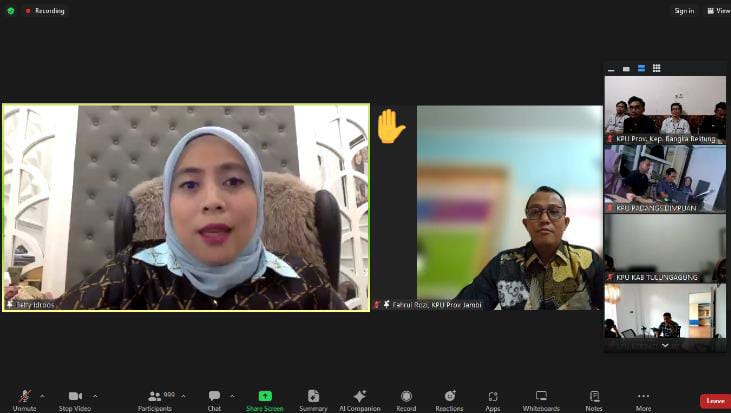
Task: Open the Notes tool
Action: (x=594, y=398)
